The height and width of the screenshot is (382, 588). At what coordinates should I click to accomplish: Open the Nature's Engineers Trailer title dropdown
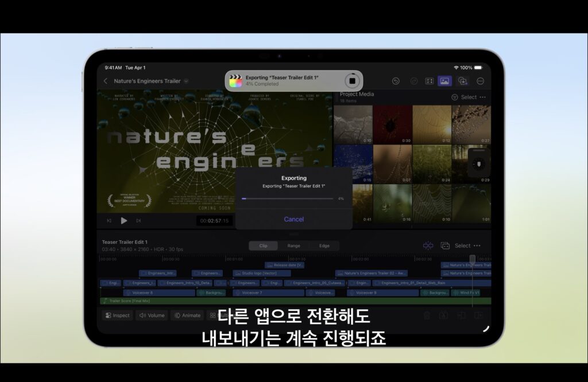click(x=186, y=81)
